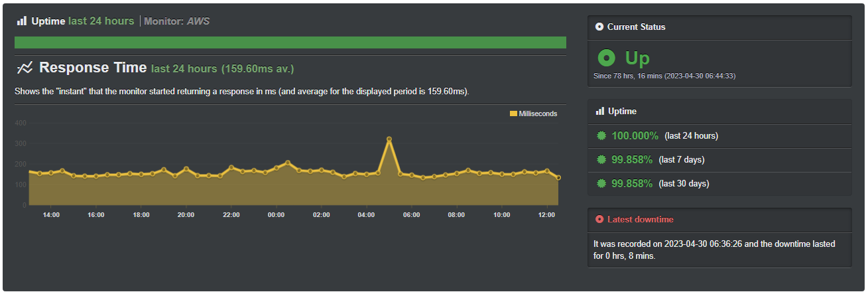The height and width of the screenshot is (294, 868).
Task: Click the Latest downtime heading
Action: 635,219
